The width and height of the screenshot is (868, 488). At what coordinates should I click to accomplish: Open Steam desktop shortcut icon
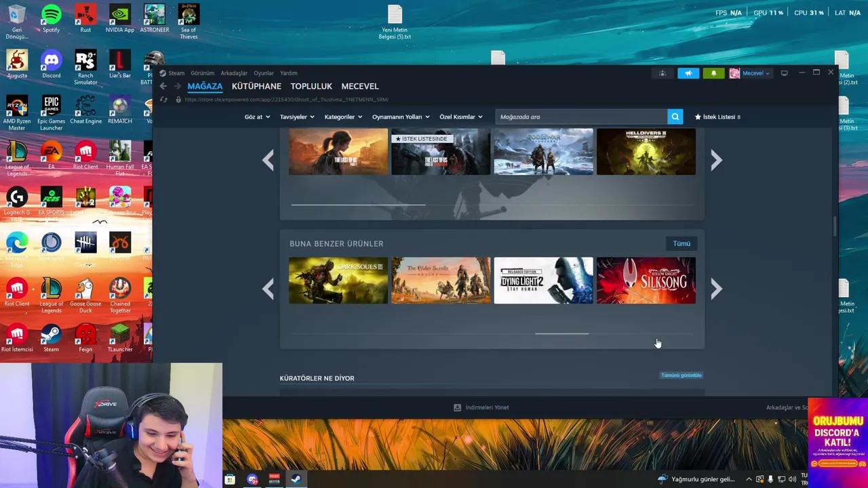pos(51,338)
